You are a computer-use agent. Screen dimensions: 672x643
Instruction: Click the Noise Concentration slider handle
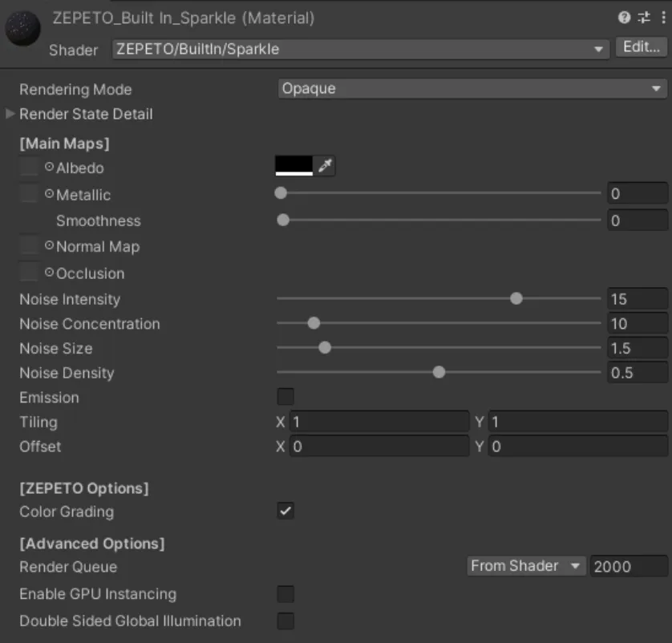point(314,323)
